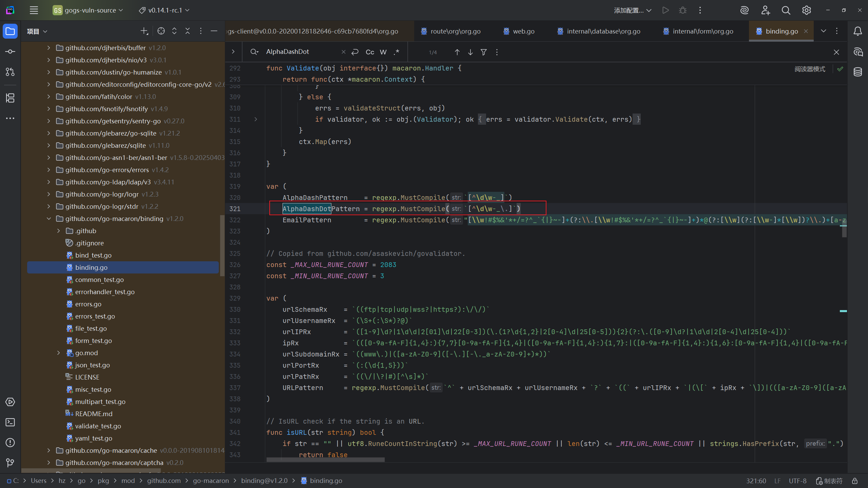Image resolution: width=868 pixels, height=488 pixels.
Task: Switch to the web.go tab
Action: 519,31
